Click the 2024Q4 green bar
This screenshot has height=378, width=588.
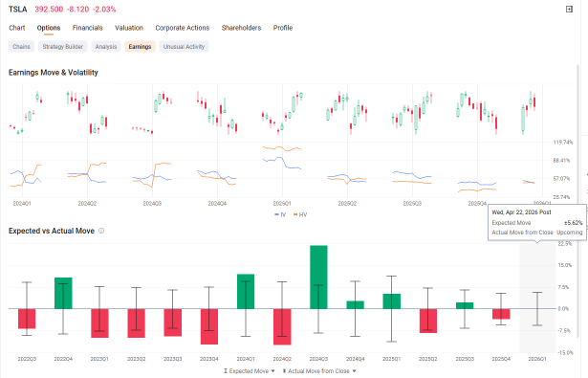[x=355, y=305]
